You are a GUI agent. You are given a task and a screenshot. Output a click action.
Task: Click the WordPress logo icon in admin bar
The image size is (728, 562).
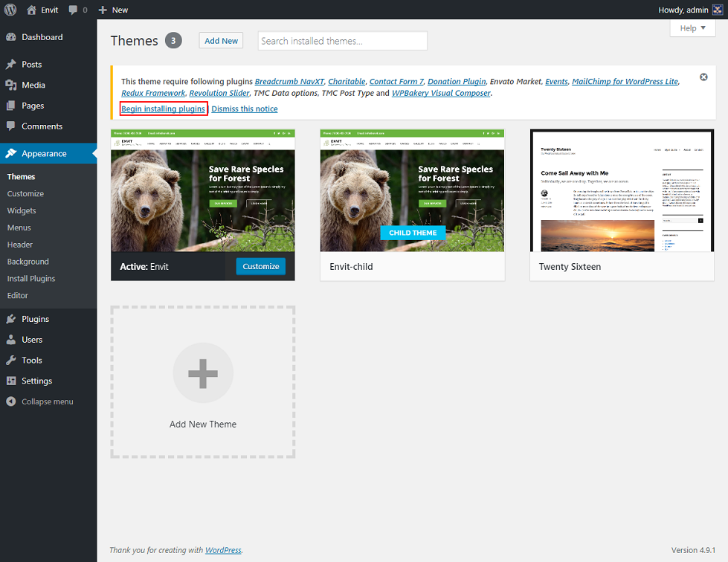(10, 10)
